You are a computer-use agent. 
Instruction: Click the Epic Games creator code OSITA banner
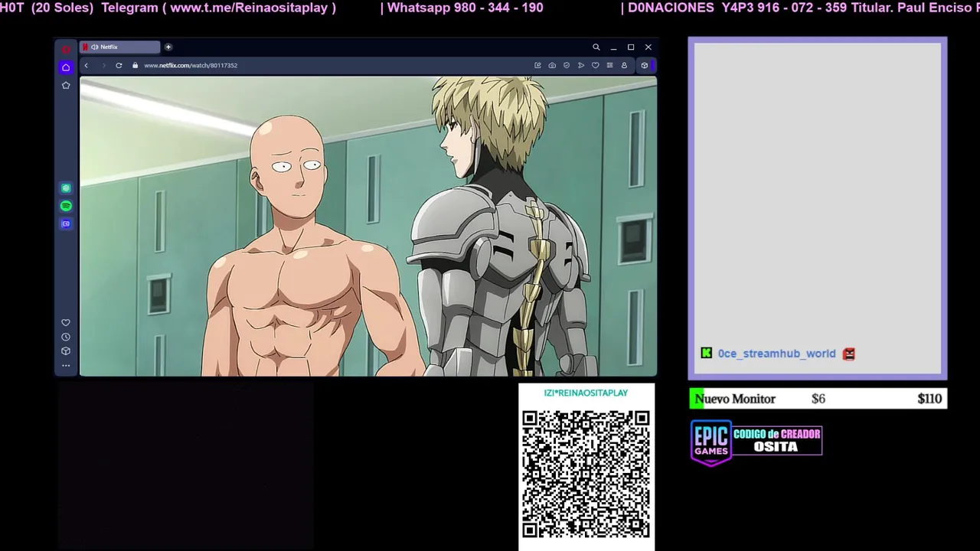[756, 442]
